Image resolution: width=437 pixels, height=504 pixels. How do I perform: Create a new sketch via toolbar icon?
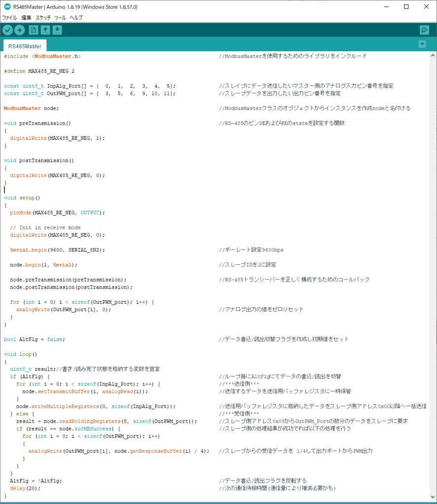tap(34, 30)
